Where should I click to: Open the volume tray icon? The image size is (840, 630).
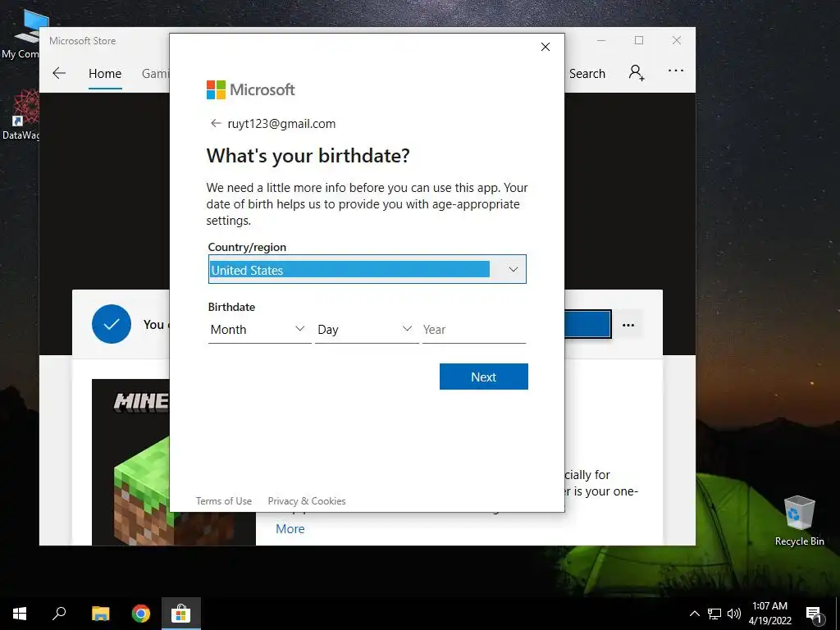734,614
